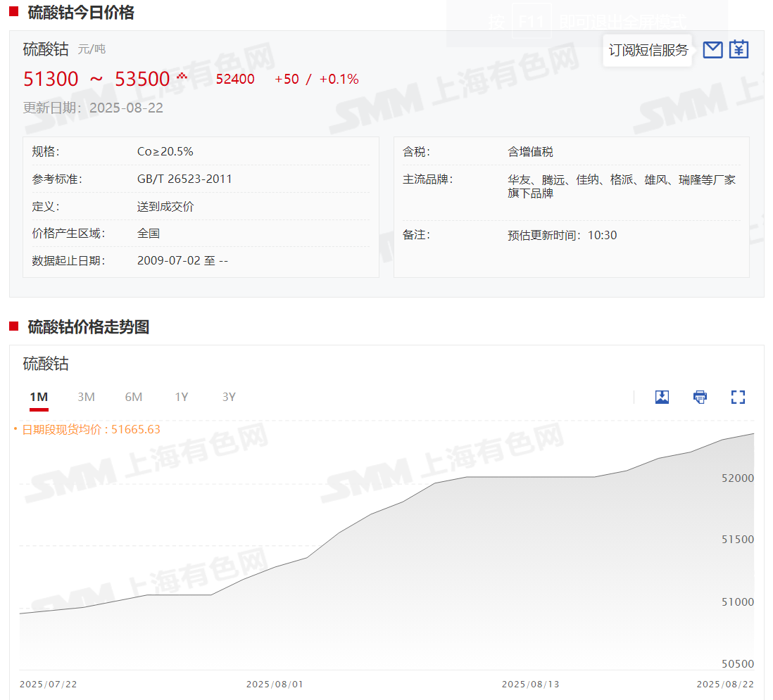Switch chart to 3M range

pyautogui.click(x=86, y=397)
